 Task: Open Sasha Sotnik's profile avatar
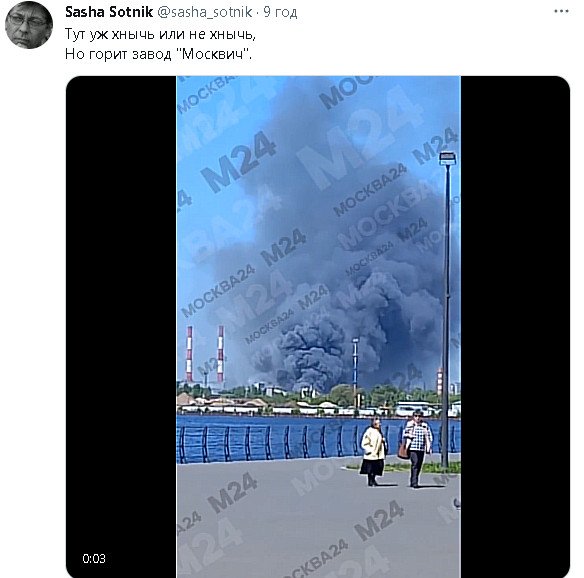pos(29,25)
